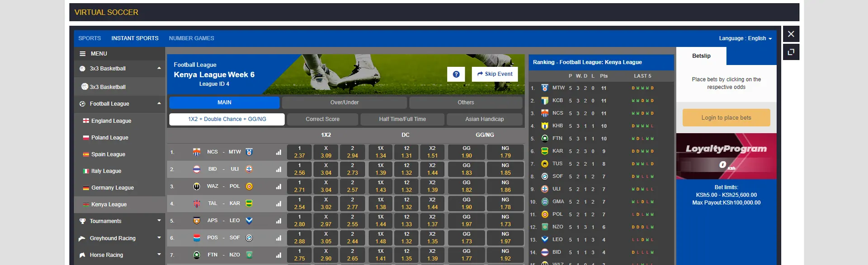Select odds 2.37 for NCS home win

(299, 152)
